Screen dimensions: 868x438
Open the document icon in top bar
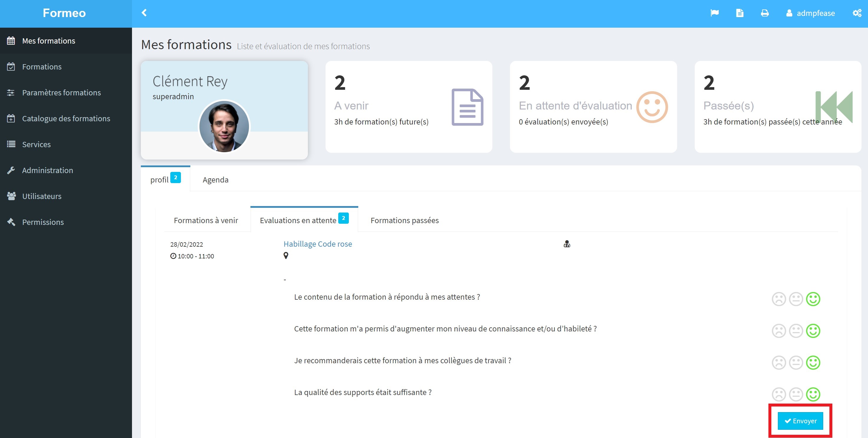click(x=740, y=13)
